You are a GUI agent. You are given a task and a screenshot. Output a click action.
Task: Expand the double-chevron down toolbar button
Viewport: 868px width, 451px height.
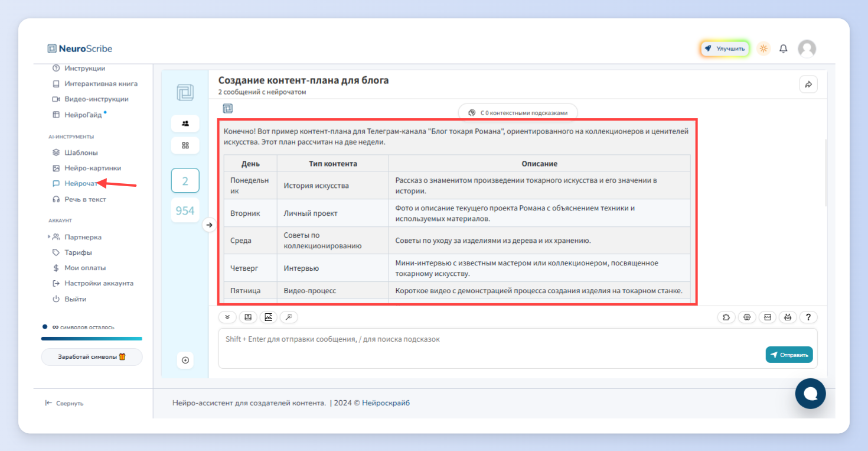coord(227,317)
